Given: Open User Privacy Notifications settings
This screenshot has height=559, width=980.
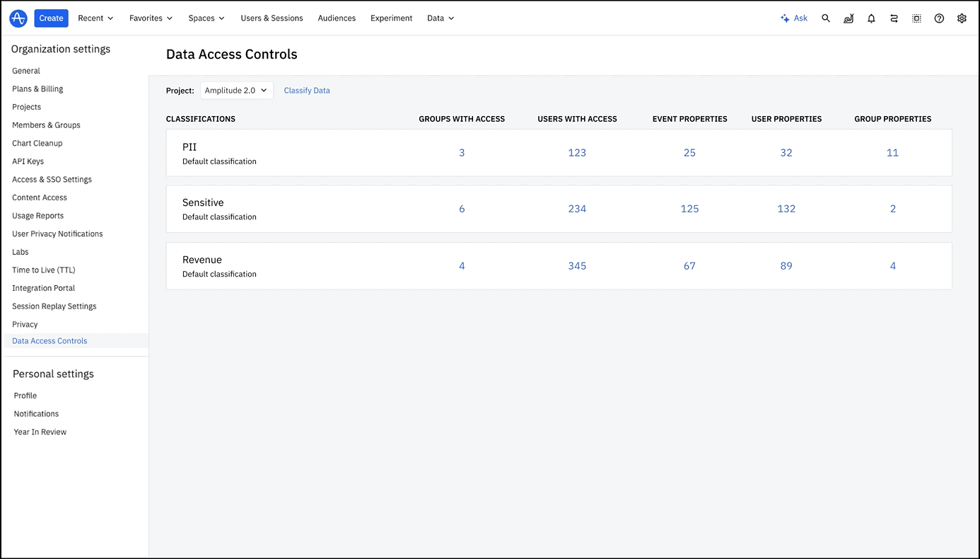Looking at the screenshot, I should pyautogui.click(x=57, y=234).
